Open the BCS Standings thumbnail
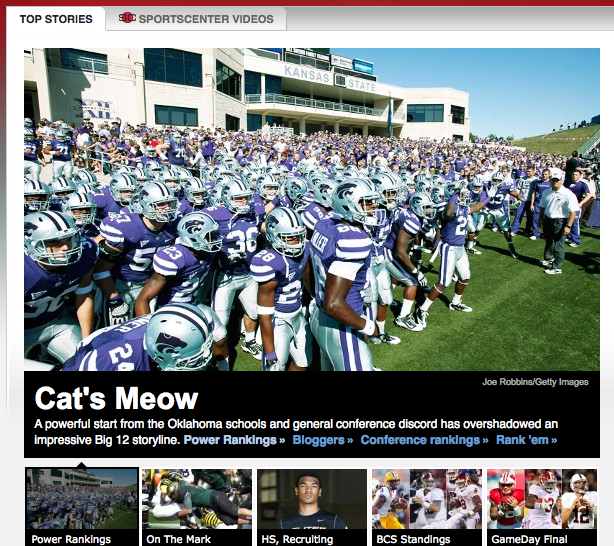 (x=427, y=499)
